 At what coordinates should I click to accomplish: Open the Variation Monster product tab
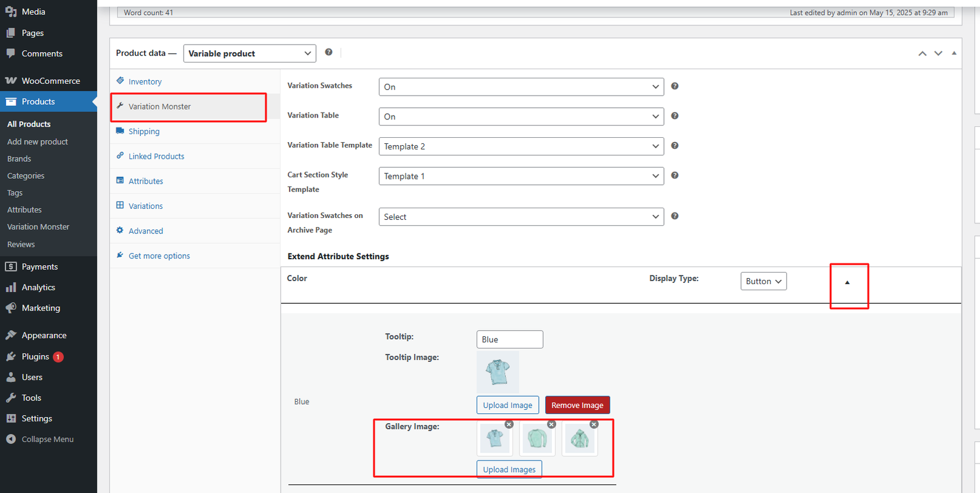tap(159, 107)
